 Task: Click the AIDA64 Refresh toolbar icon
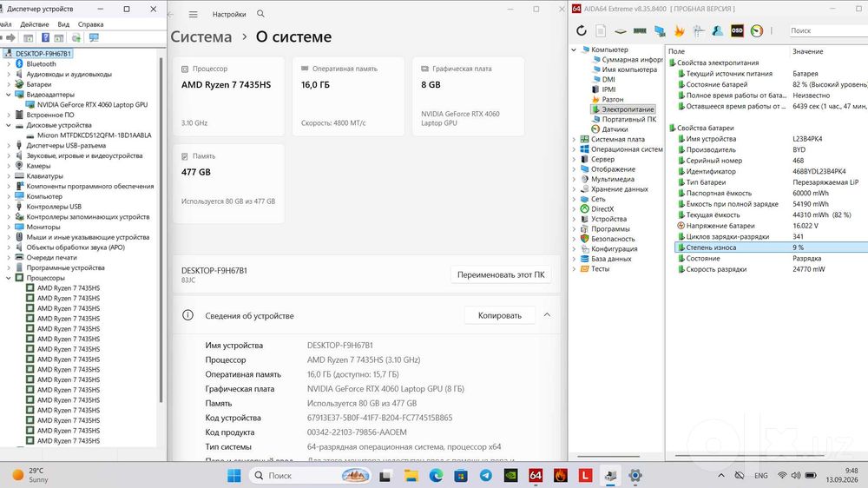(582, 31)
